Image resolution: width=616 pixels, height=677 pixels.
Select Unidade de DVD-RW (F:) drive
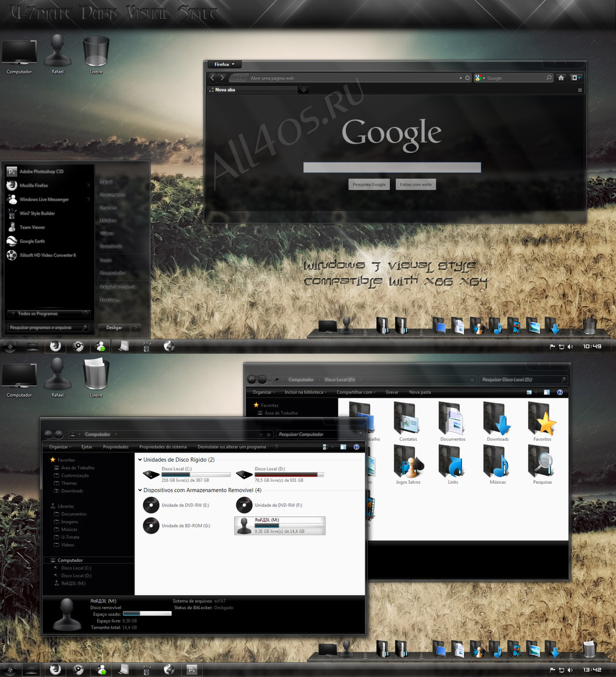pos(269,505)
